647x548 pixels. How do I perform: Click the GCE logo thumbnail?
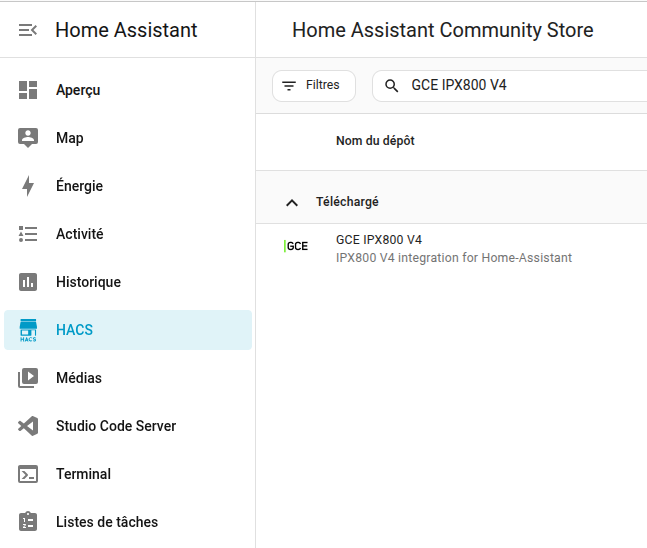coord(296,246)
